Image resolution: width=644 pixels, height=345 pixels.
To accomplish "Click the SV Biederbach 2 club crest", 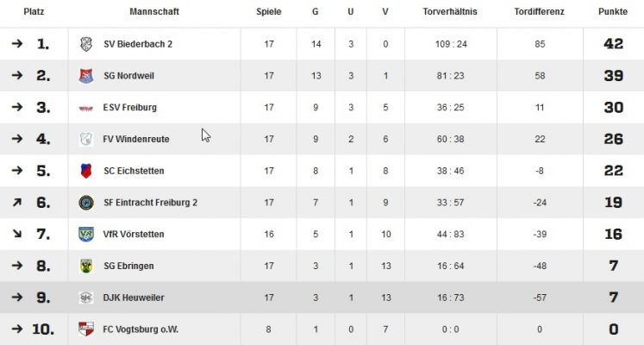I will (86, 44).
